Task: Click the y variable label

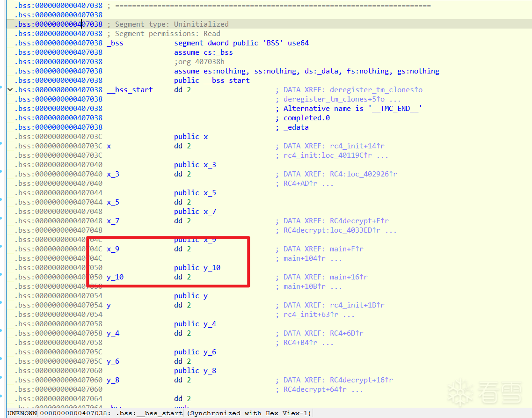Action: pyautogui.click(x=109, y=305)
